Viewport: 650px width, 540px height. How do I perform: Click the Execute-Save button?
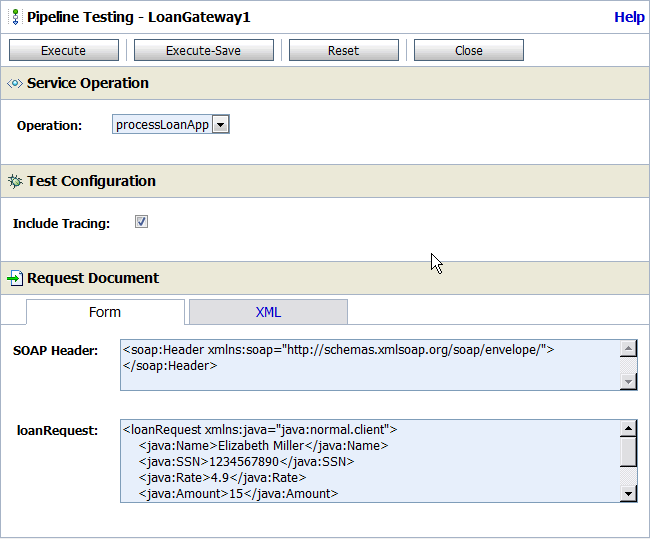click(204, 50)
